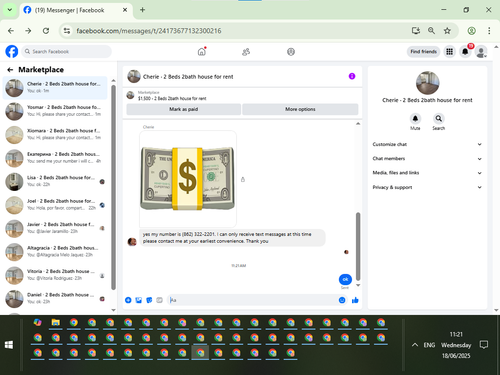Choose a GIF from the composer

coord(159,300)
